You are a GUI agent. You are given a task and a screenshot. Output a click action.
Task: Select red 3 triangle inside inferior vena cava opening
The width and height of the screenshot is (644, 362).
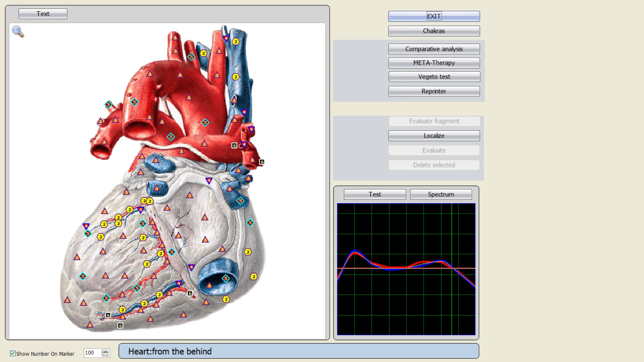[209, 285]
